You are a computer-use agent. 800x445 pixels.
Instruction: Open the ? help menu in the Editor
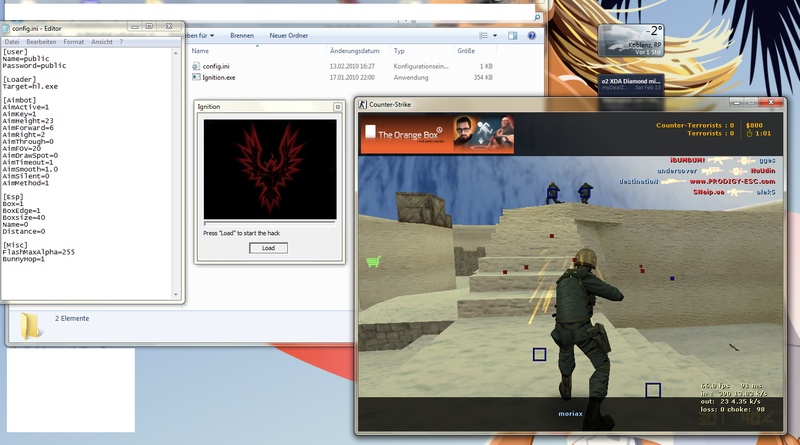[121, 42]
